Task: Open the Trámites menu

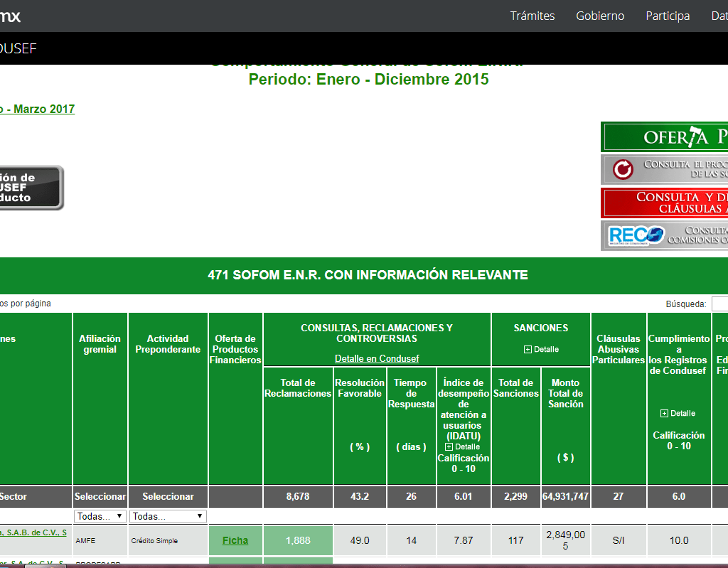Action: (532, 16)
